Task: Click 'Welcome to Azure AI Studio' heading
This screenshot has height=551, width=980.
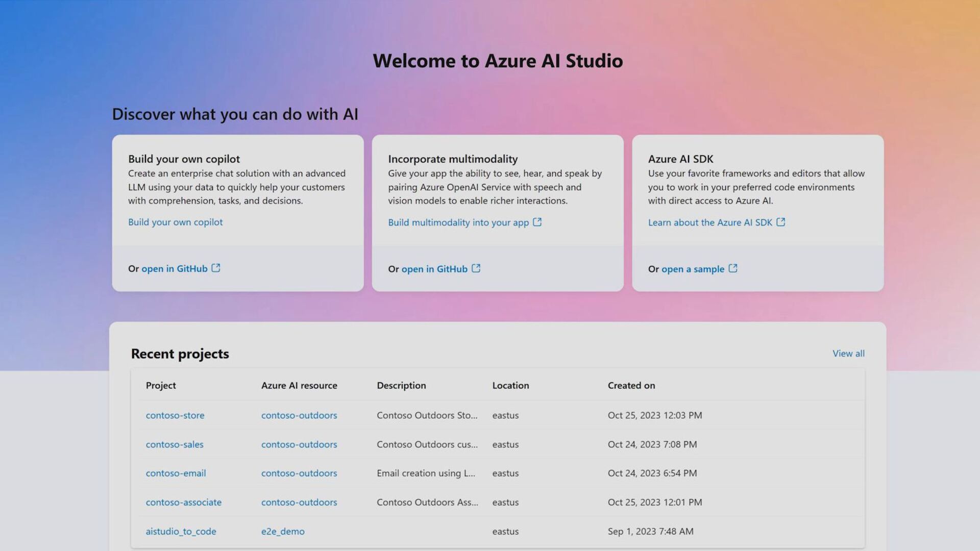Action: coord(498,61)
